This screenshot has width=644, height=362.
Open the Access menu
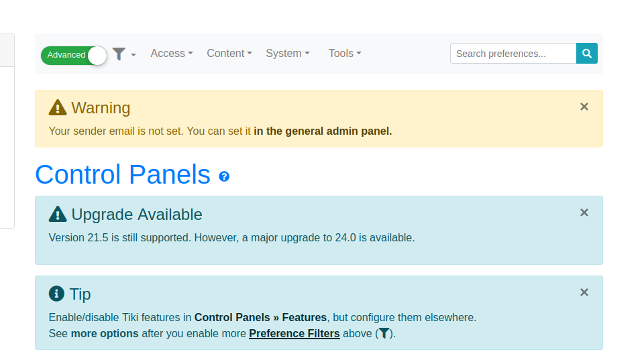(x=172, y=54)
